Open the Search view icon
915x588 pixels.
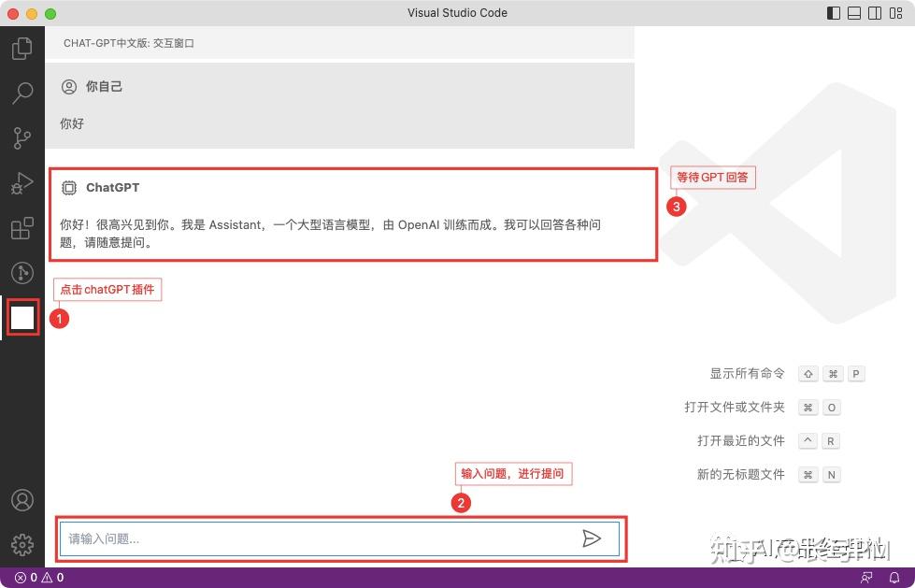(22, 93)
